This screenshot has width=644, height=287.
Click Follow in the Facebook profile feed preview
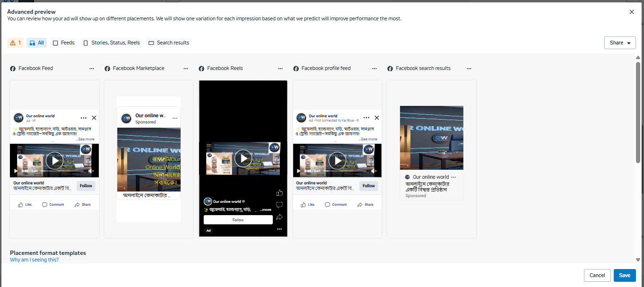[x=369, y=186]
